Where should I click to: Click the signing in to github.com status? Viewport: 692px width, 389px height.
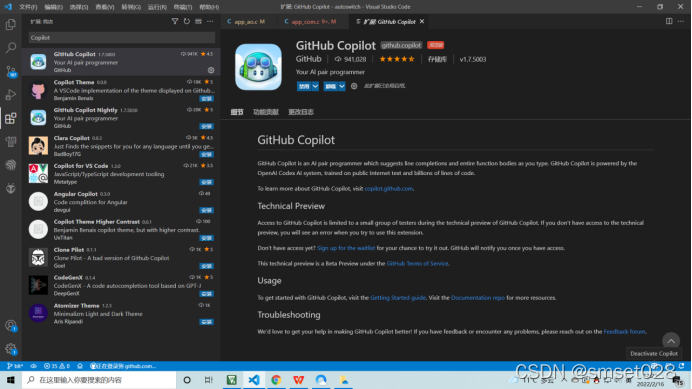[123, 366]
